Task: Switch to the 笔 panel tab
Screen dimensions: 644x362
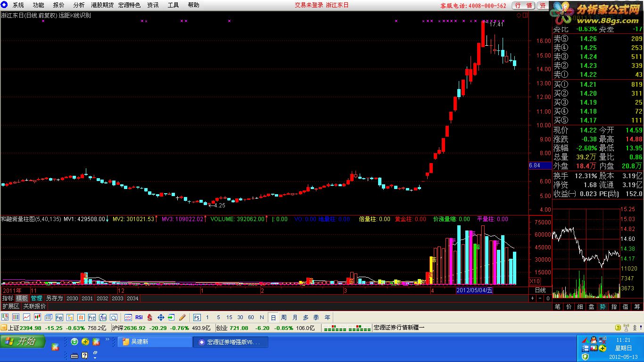Action: 558,306
